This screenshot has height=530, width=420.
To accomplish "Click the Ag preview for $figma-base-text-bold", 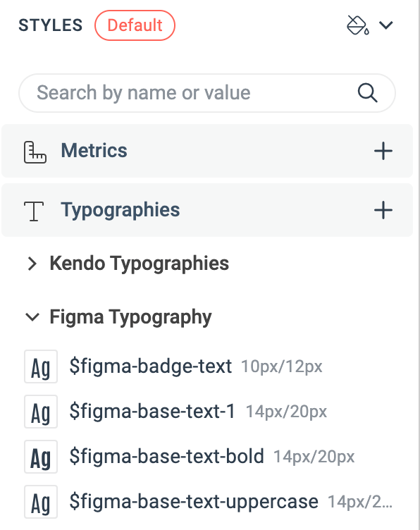I will 41,457.
